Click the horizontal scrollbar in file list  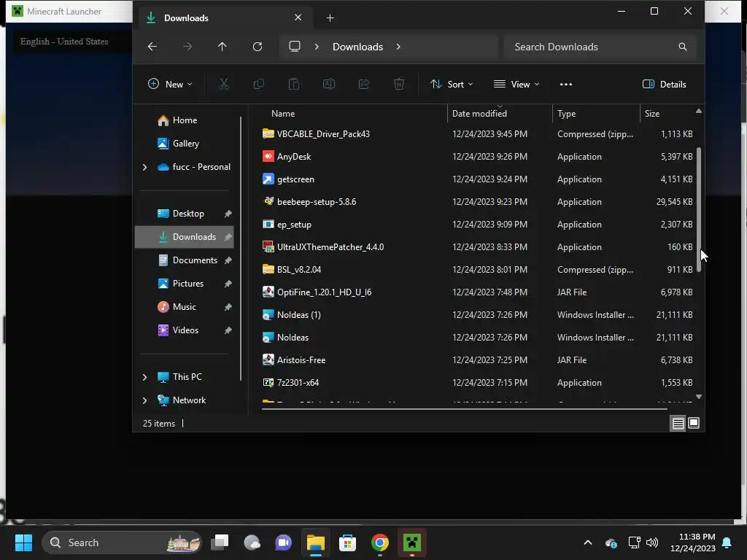tap(464, 408)
